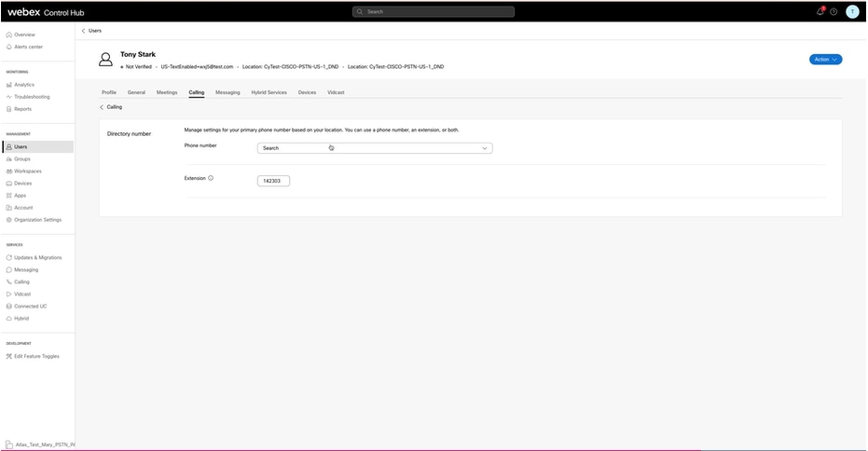Viewport: 868px width, 451px height.
Task: Open the Reports link
Action: point(22,109)
